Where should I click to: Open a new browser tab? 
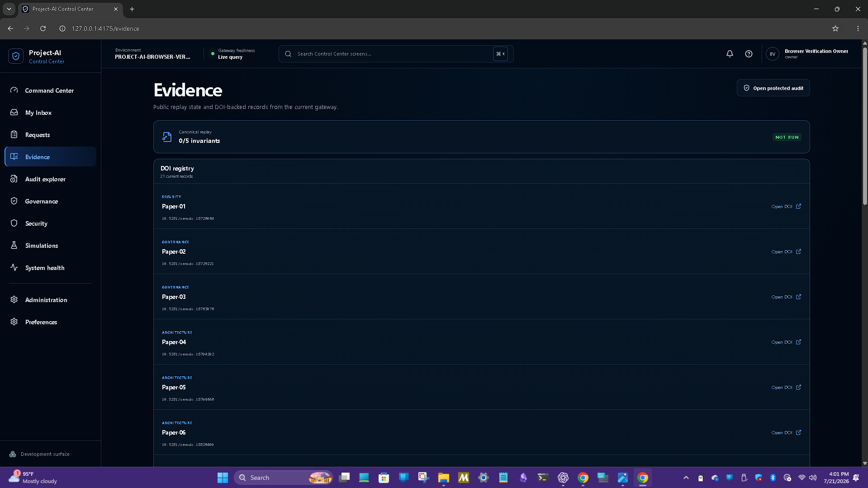point(132,9)
